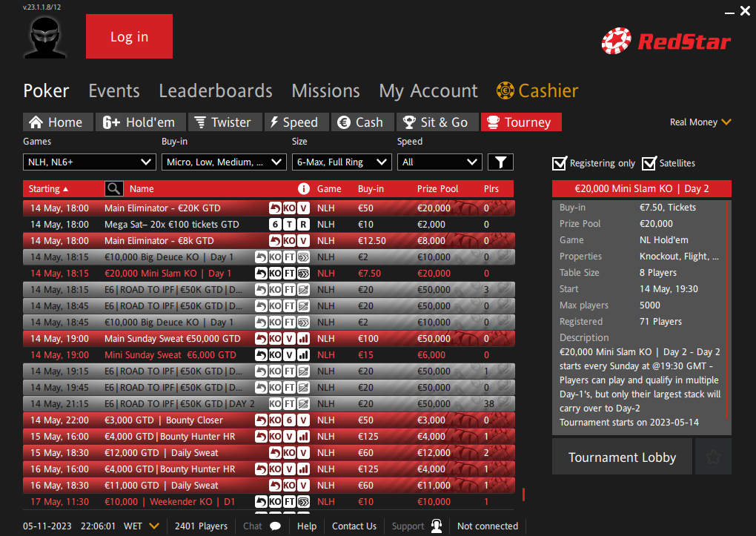Click the Log in button
The image size is (756, 536).
(x=129, y=36)
